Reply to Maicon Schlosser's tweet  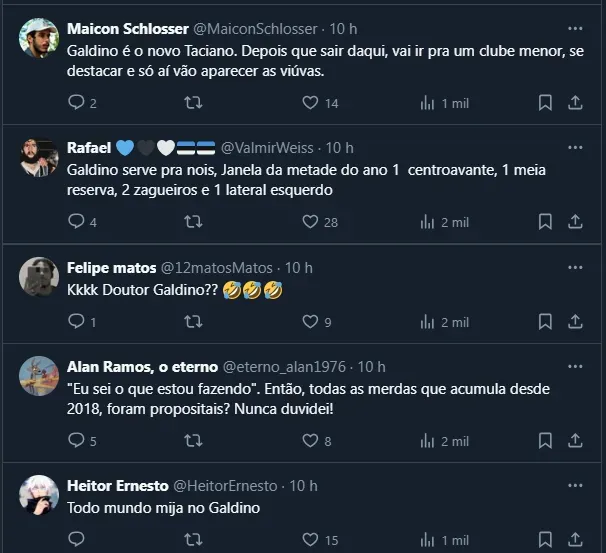(x=76, y=102)
